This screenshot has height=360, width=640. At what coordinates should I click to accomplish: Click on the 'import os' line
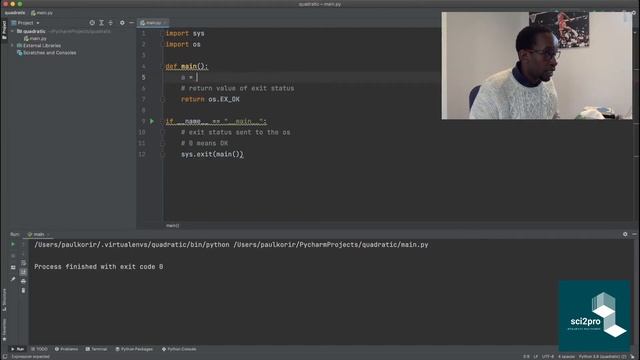tap(183, 44)
